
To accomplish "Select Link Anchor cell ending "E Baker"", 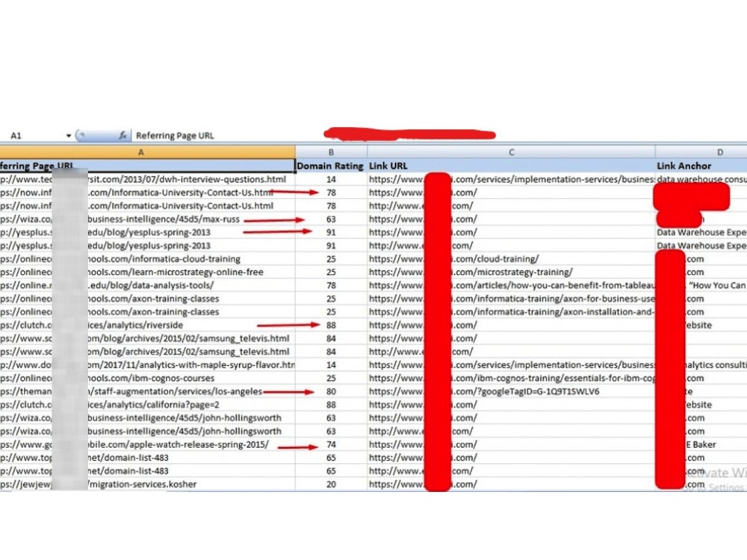I will tap(701, 444).
